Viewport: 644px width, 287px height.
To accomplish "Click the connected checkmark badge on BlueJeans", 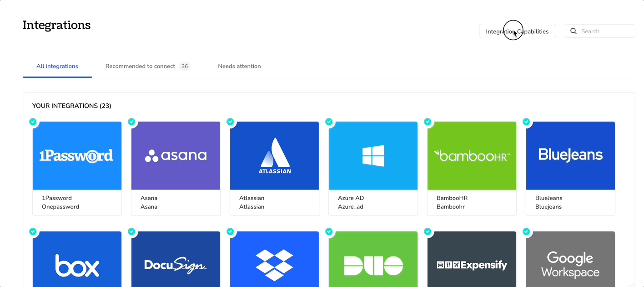I will pyautogui.click(x=526, y=122).
